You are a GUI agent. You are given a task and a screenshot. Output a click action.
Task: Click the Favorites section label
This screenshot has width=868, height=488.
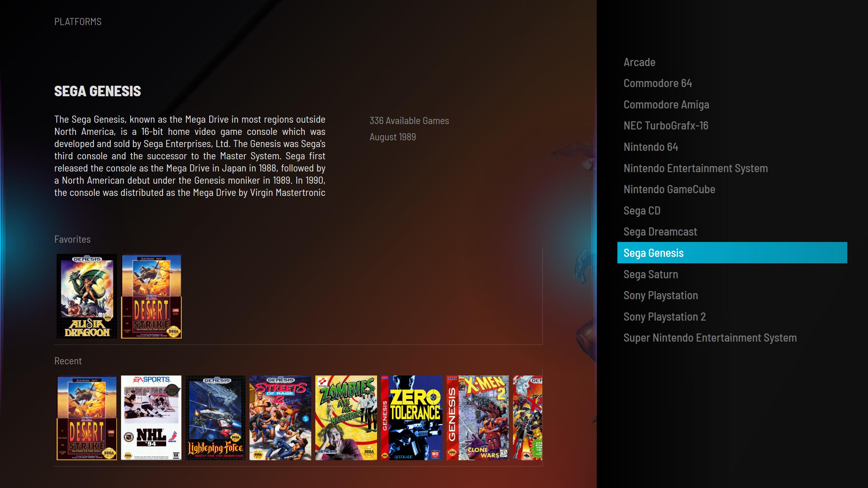tap(73, 239)
